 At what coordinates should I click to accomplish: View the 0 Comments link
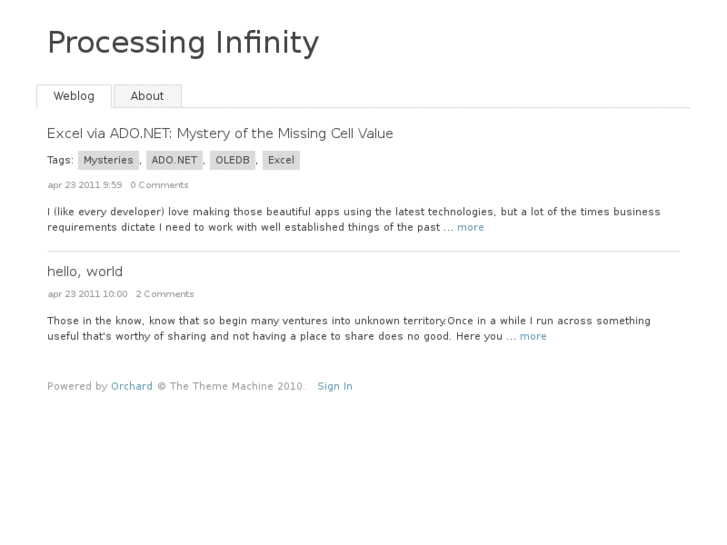159,185
